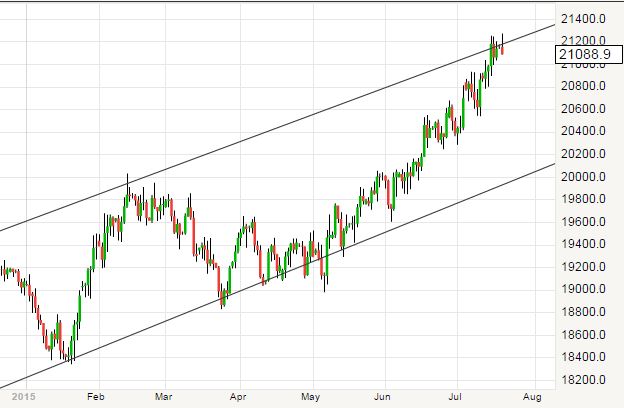Click the Feb date axis label
Image resolution: width=624 pixels, height=408 pixels.
click(96, 396)
